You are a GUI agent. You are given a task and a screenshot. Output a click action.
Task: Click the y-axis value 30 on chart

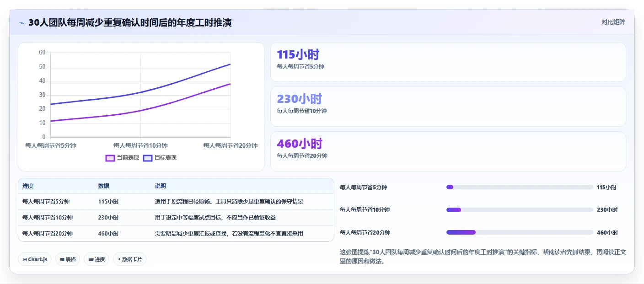click(42, 95)
